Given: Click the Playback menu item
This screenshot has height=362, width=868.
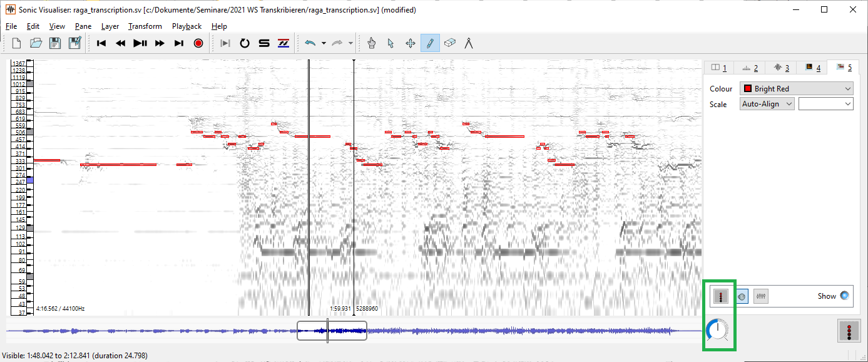Looking at the screenshot, I should click(x=186, y=26).
